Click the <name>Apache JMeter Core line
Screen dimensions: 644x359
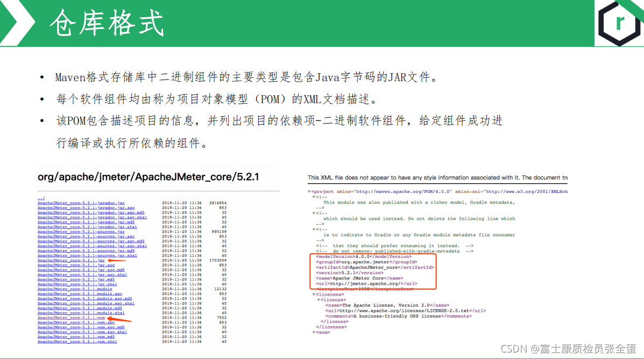pos(359,278)
